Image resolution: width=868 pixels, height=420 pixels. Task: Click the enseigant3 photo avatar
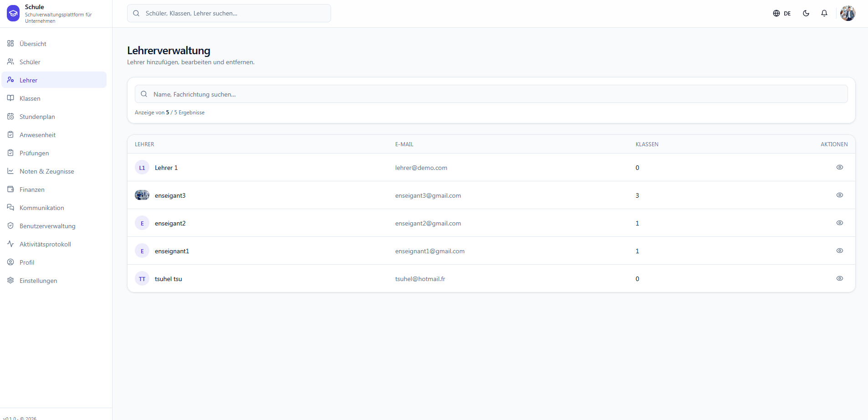142,195
